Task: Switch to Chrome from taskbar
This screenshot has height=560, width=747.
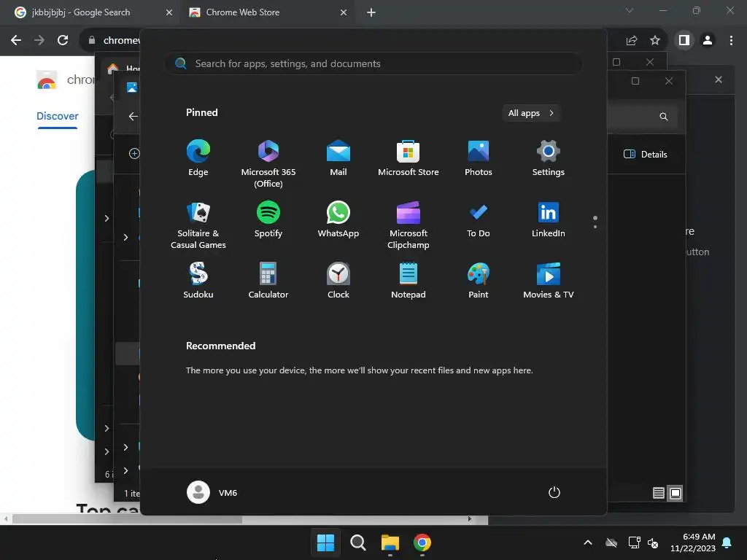Action: pyautogui.click(x=422, y=542)
